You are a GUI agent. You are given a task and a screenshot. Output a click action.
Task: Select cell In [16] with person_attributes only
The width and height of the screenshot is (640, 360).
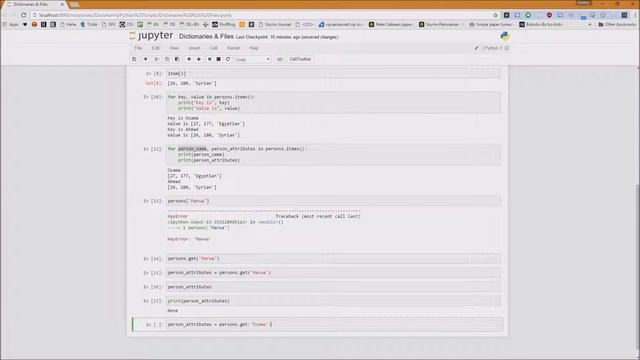pyautogui.click(x=333, y=287)
